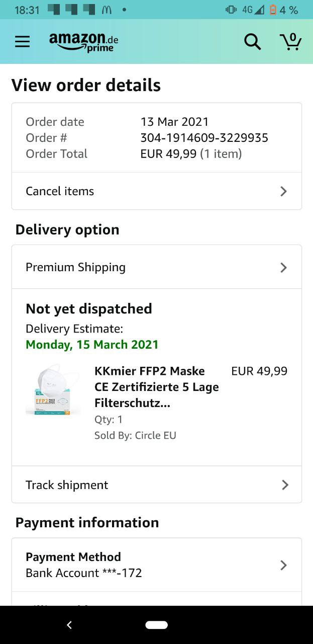Tap the order number 304-1914609-3229935
Viewport: 313px width, 644px height.
tap(204, 138)
